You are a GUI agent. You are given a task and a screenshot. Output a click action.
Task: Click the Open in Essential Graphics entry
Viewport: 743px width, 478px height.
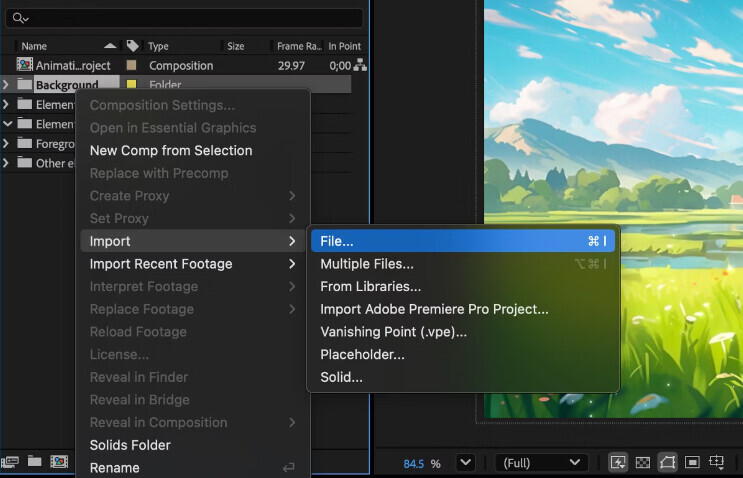pyautogui.click(x=173, y=128)
